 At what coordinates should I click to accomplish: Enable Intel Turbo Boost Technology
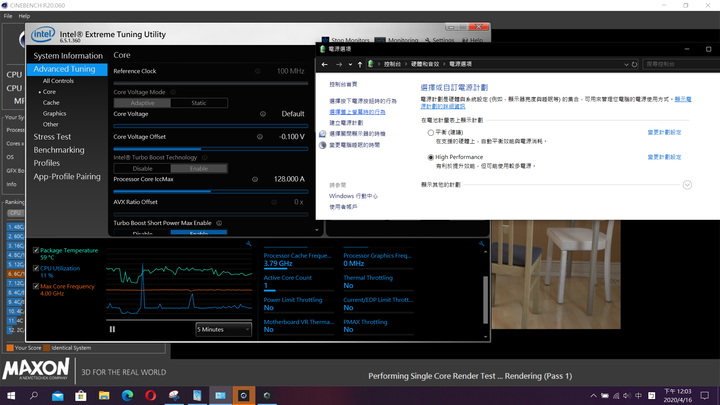[x=199, y=169]
